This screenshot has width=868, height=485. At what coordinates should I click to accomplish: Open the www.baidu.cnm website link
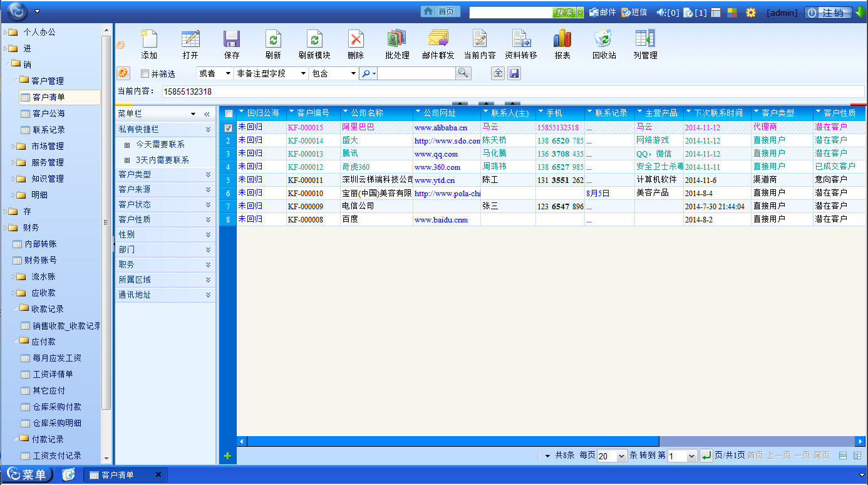pyautogui.click(x=441, y=220)
